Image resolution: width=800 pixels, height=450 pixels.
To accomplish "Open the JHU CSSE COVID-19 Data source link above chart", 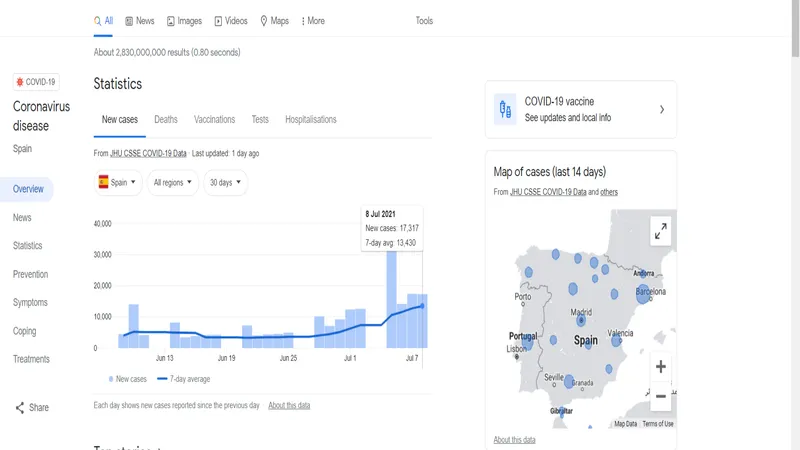I will click(x=148, y=153).
